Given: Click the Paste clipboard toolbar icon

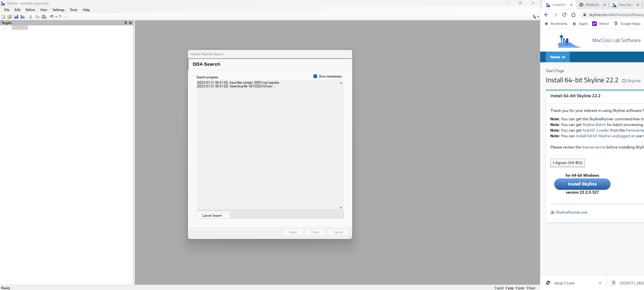Looking at the screenshot, I should click(x=44, y=17).
